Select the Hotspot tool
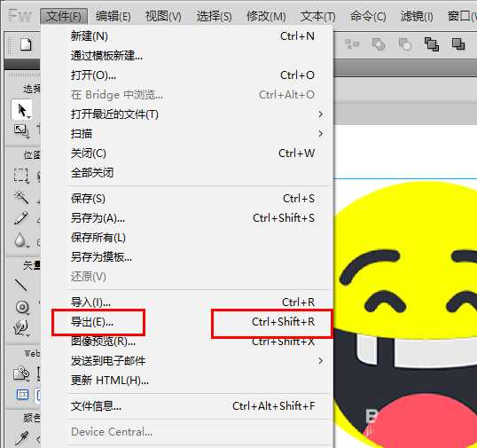Viewport: 477px width, 448px height. (x=21, y=373)
